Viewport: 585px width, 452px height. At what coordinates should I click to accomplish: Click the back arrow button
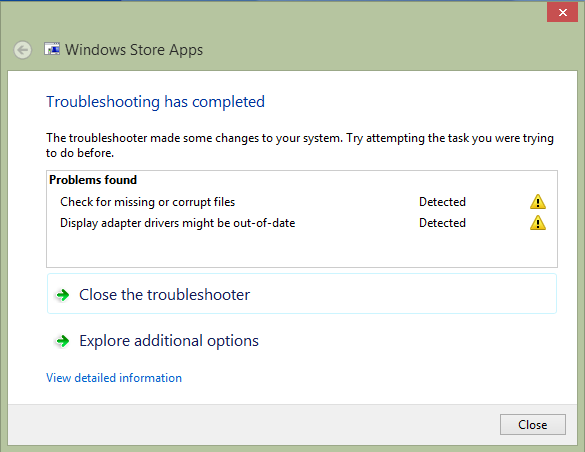(23, 50)
